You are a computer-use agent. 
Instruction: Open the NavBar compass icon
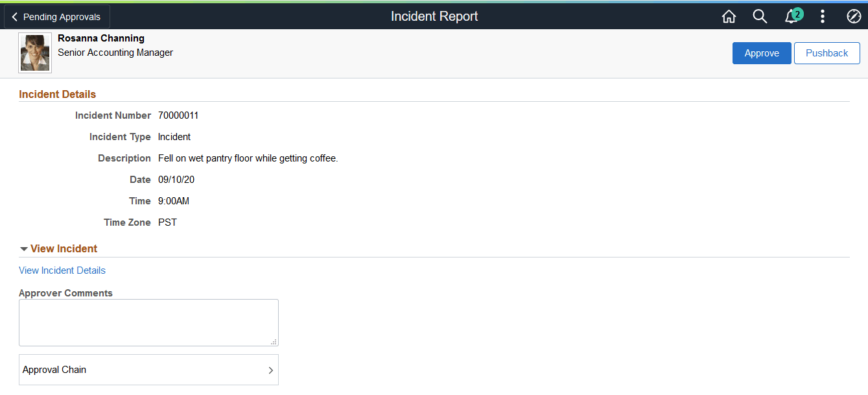coord(853,16)
